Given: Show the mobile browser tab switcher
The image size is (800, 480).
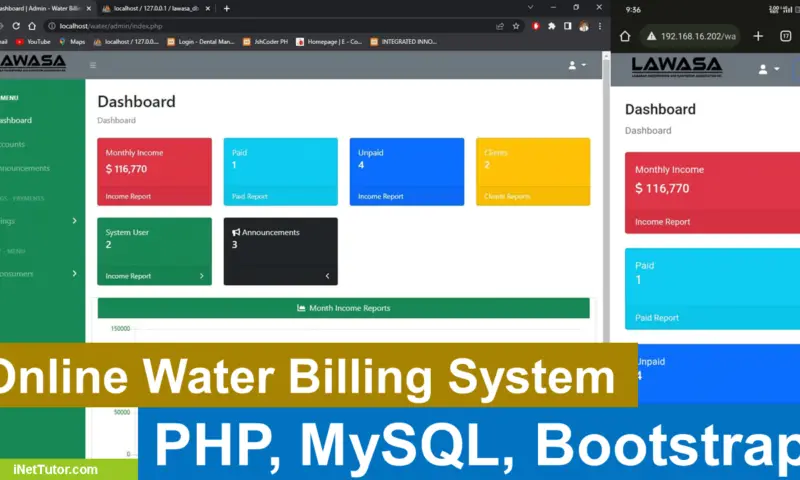Looking at the screenshot, I should click(784, 36).
